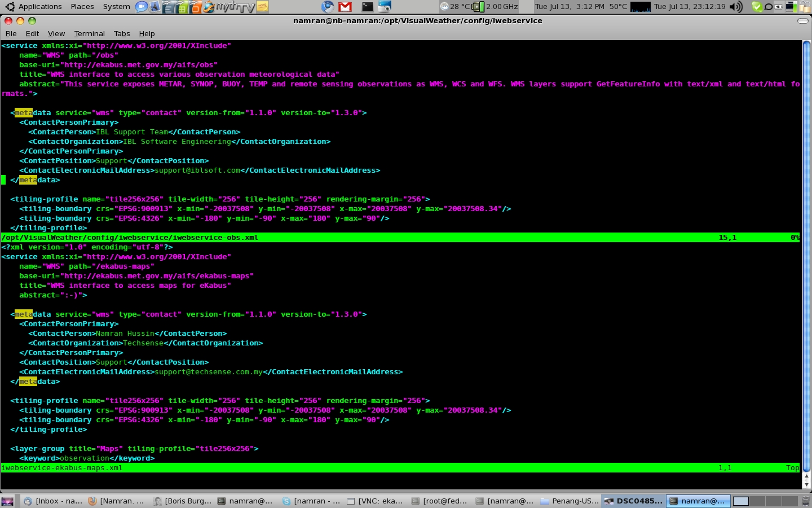Click the green shield tray icon
The height and width of the screenshot is (508, 812).
[x=757, y=7]
